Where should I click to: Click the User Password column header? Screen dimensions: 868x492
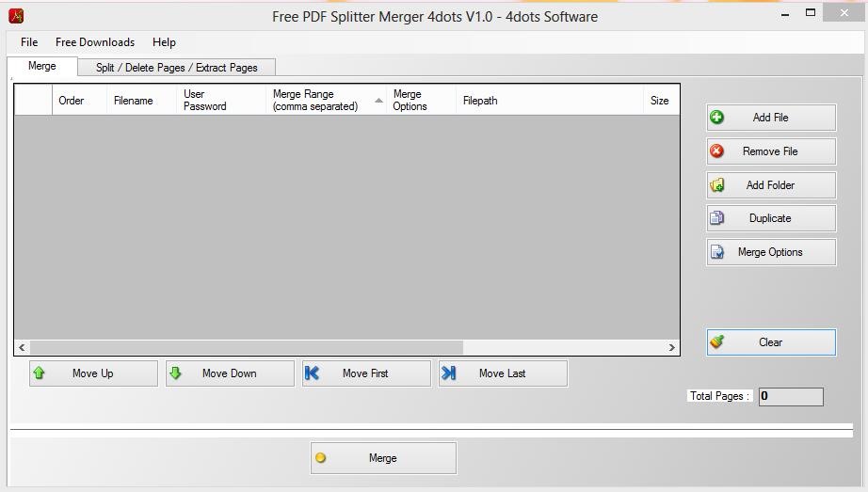tap(221, 100)
